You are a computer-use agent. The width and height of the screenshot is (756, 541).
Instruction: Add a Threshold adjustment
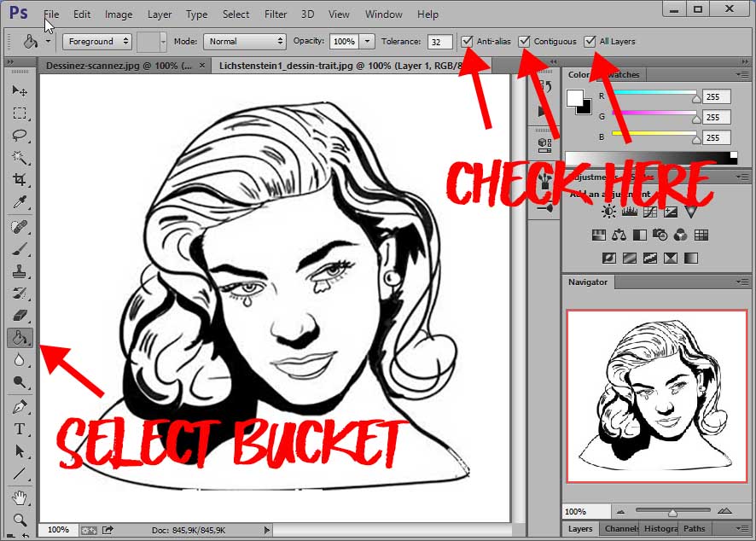click(x=650, y=258)
